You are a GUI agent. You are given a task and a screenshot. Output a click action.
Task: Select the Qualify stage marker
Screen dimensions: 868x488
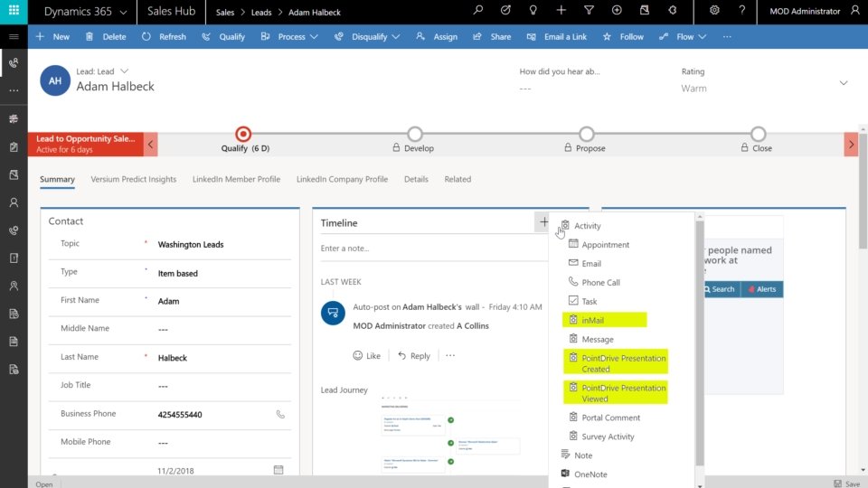point(243,134)
